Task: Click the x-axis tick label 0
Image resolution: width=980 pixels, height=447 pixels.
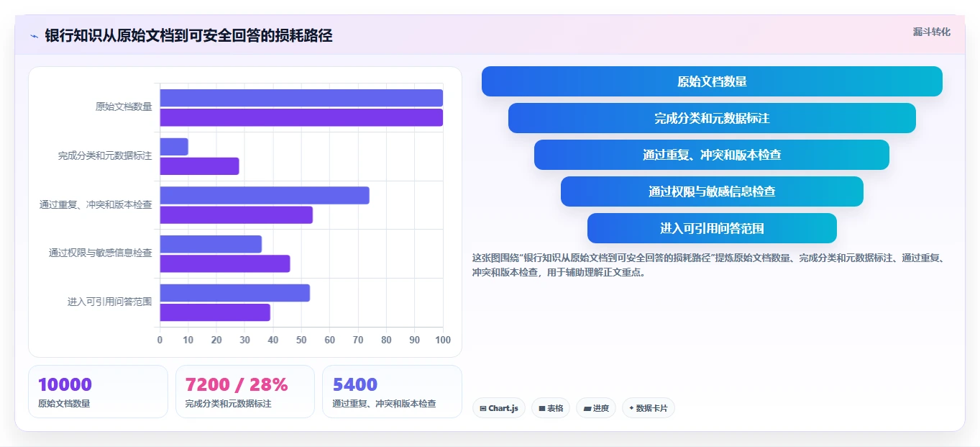Action: coord(160,340)
